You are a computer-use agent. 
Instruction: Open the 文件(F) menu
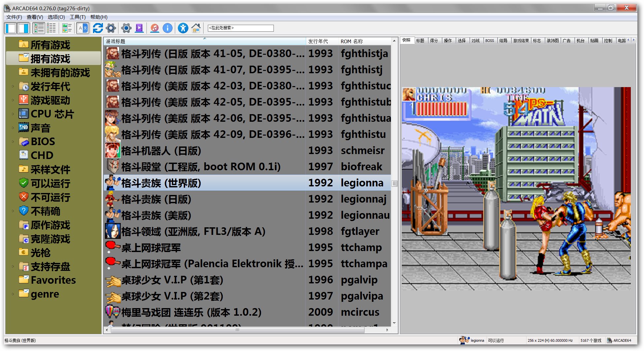click(x=14, y=17)
